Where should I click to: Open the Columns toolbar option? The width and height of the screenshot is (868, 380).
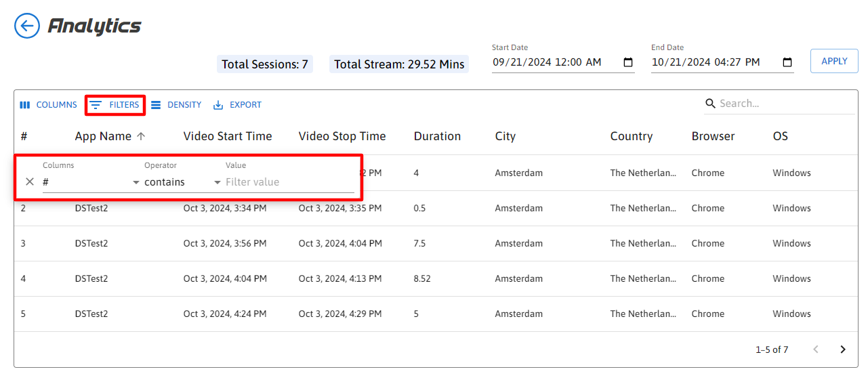click(x=48, y=105)
